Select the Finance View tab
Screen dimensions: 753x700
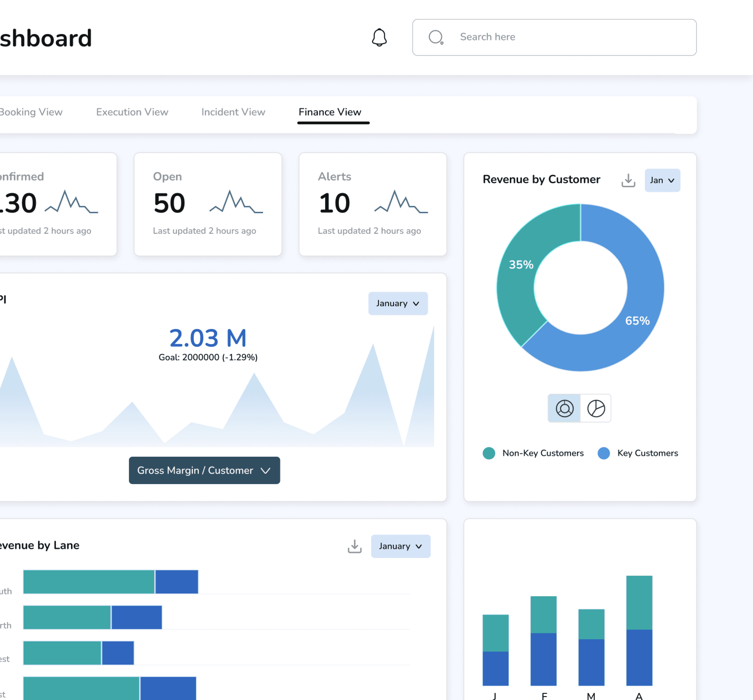point(329,112)
